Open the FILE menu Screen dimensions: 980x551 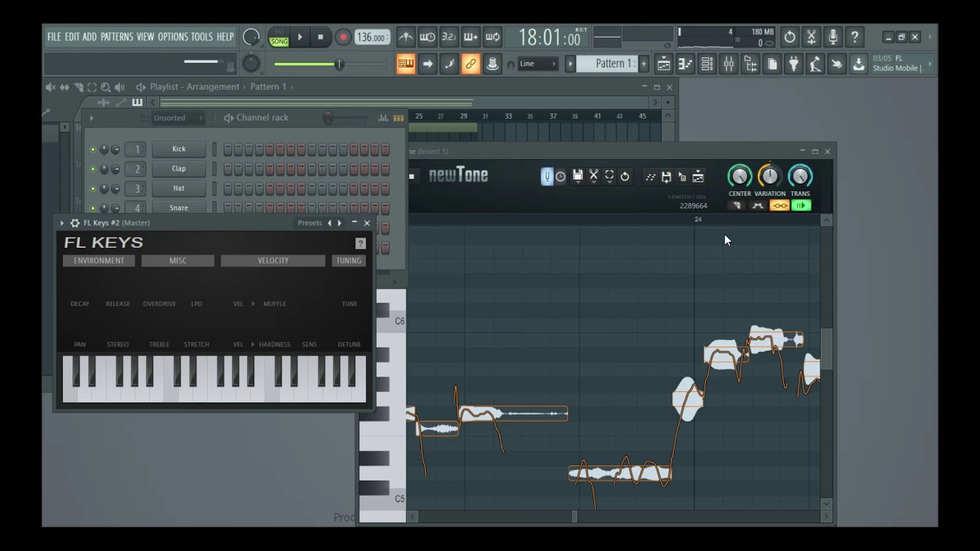click(x=54, y=37)
